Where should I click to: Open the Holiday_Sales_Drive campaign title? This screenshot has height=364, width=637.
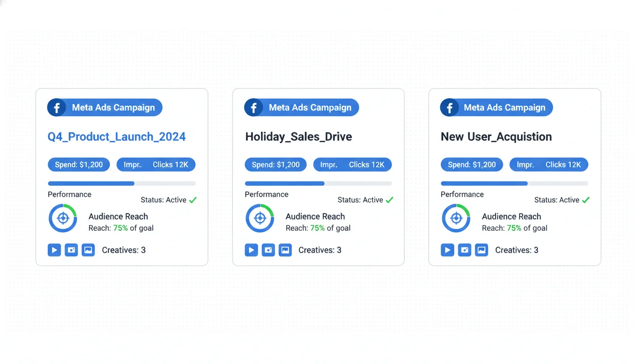pyautogui.click(x=299, y=137)
